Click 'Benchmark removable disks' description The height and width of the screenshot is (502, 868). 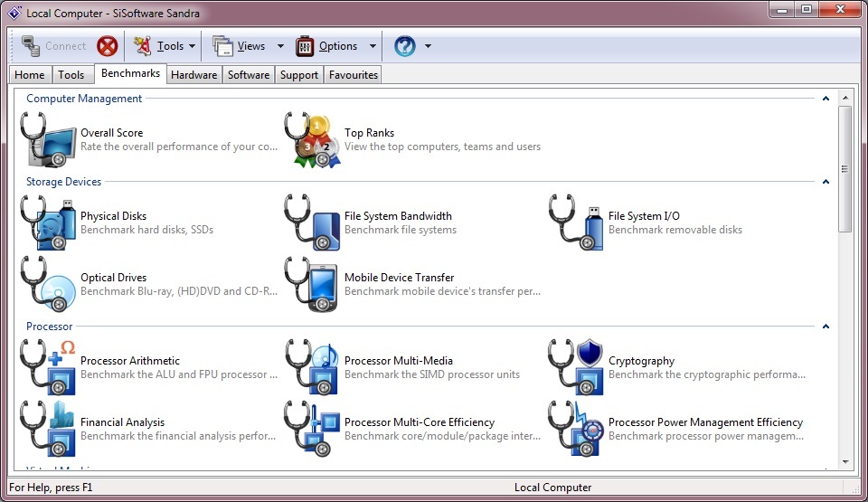(675, 230)
